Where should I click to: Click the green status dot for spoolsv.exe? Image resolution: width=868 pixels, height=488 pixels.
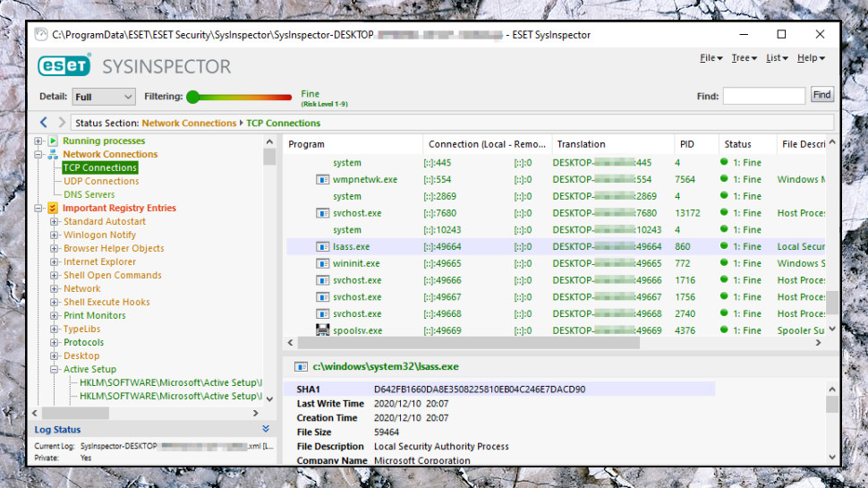tap(724, 330)
